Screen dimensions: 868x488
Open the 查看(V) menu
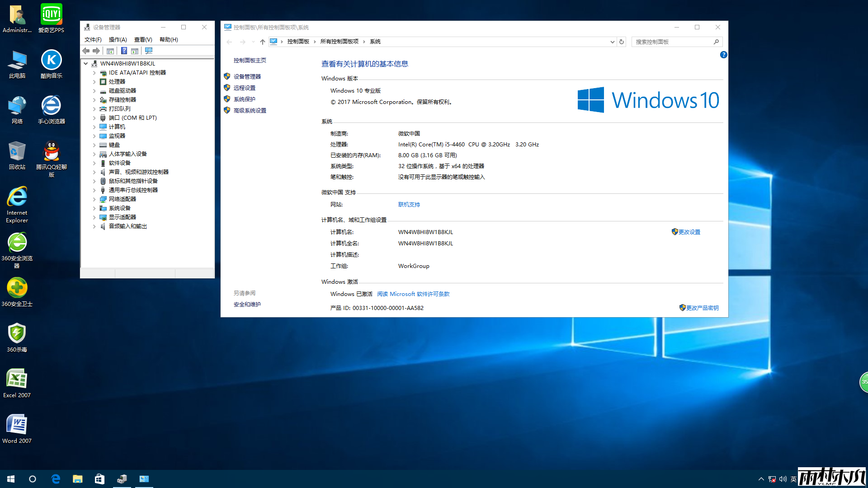(x=143, y=40)
